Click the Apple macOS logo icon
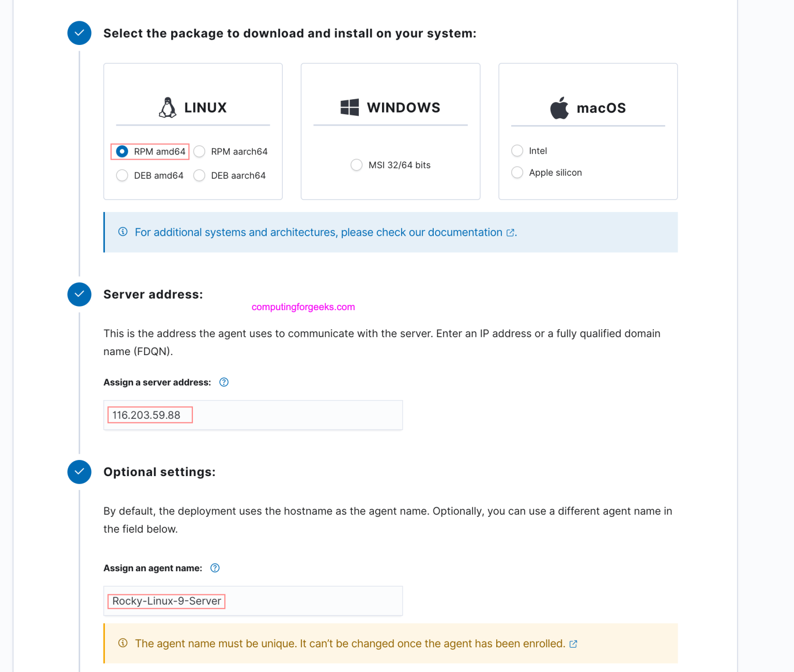 (559, 108)
